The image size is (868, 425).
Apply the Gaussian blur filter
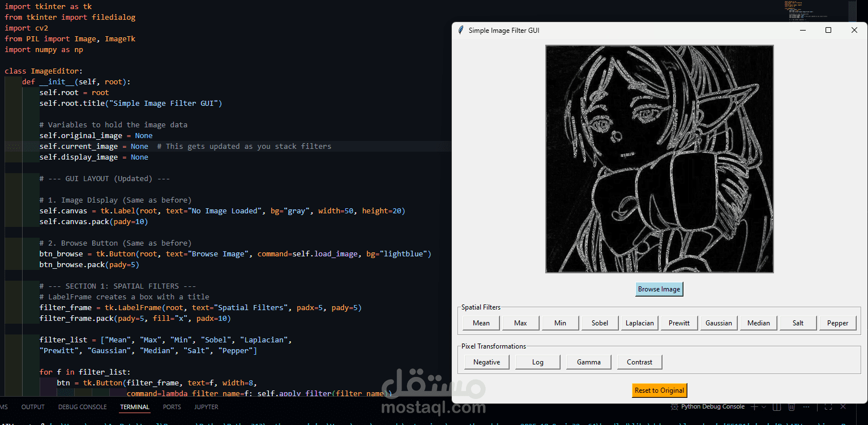(719, 323)
